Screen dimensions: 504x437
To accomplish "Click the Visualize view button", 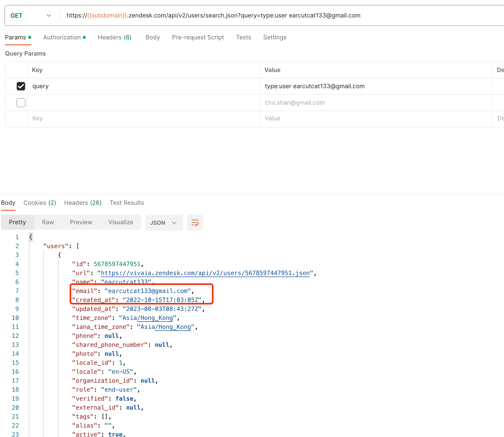I will (121, 222).
